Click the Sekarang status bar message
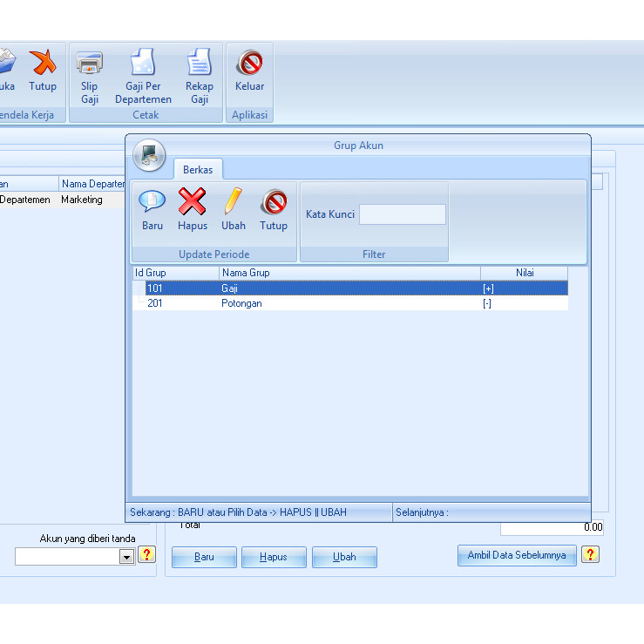 [x=259, y=512]
